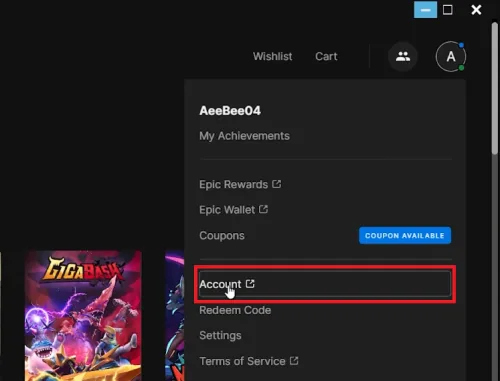Screen dimensions: 500x381
Task: Open the Wishlist page
Action: (272, 56)
